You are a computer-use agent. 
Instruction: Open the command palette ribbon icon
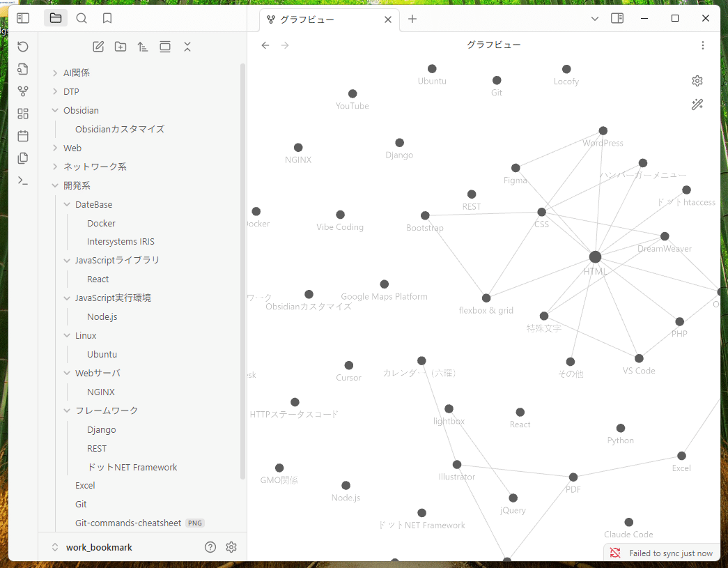pyautogui.click(x=23, y=181)
